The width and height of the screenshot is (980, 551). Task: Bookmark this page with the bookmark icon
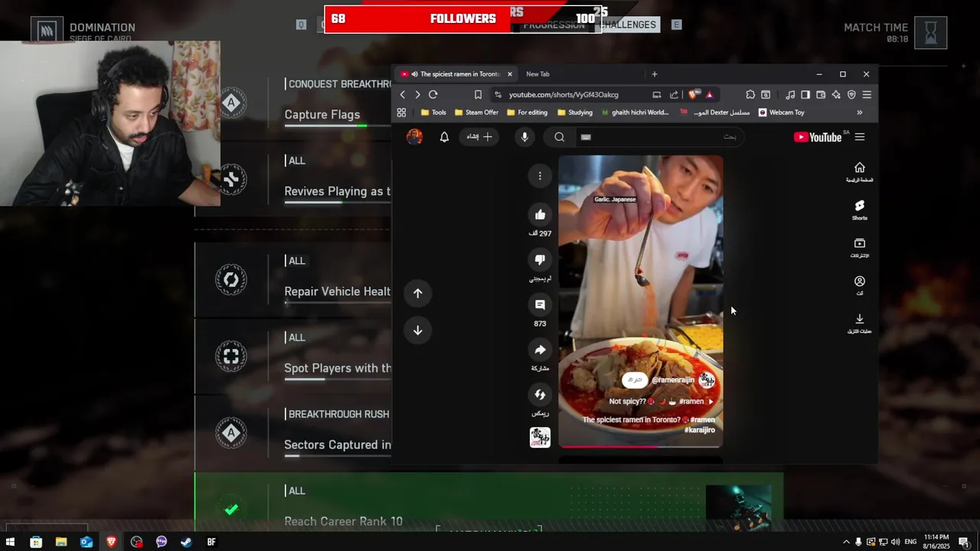point(478,95)
